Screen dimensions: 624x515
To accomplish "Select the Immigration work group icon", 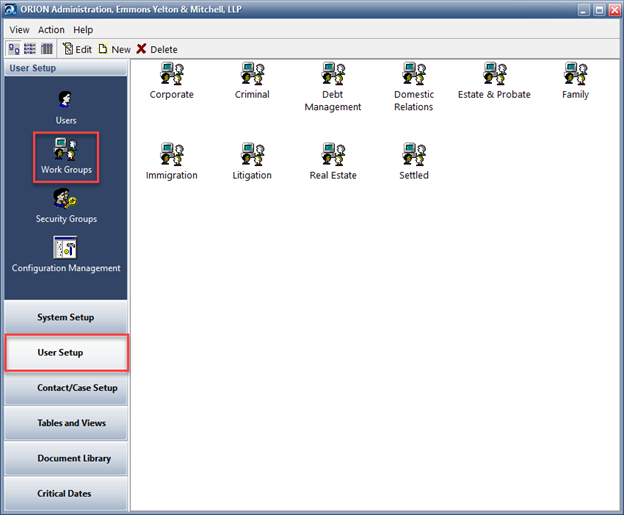I will (x=172, y=154).
